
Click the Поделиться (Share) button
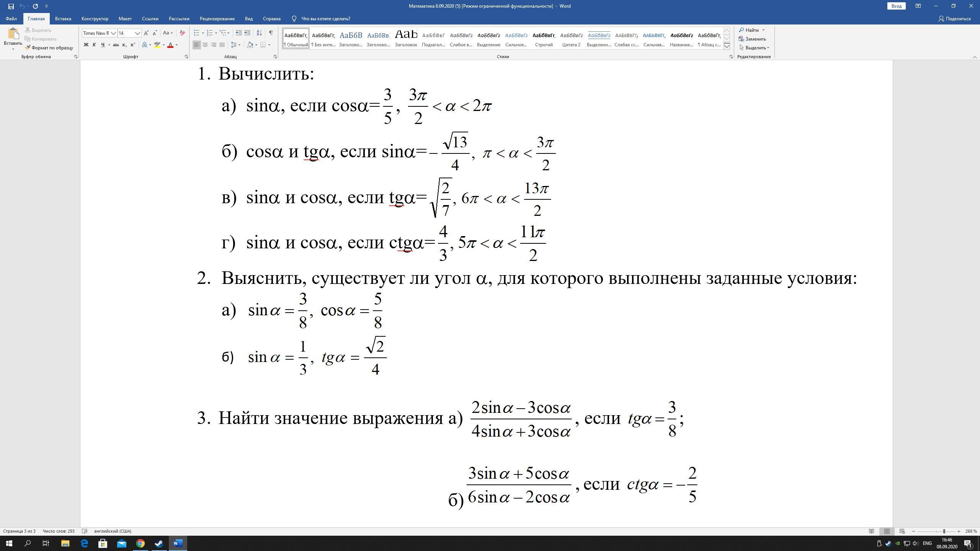point(954,18)
